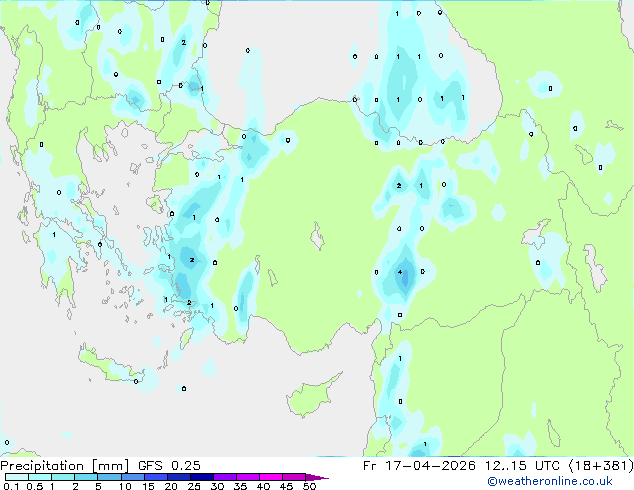Click the '35' legend scale label

(x=240, y=486)
